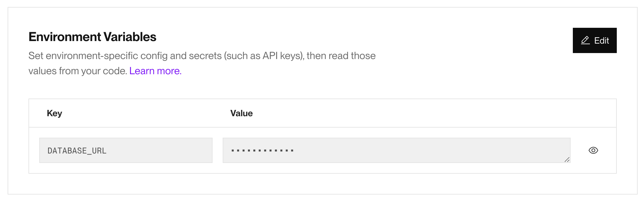Viewport: 644px width, 204px height.
Task: Click the table header row beside Value
Action: coord(411,113)
